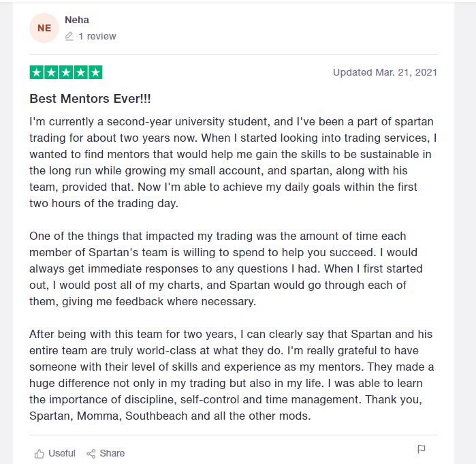Mark review as Useful via its label
Screen dimensions: 476x464
62,453
